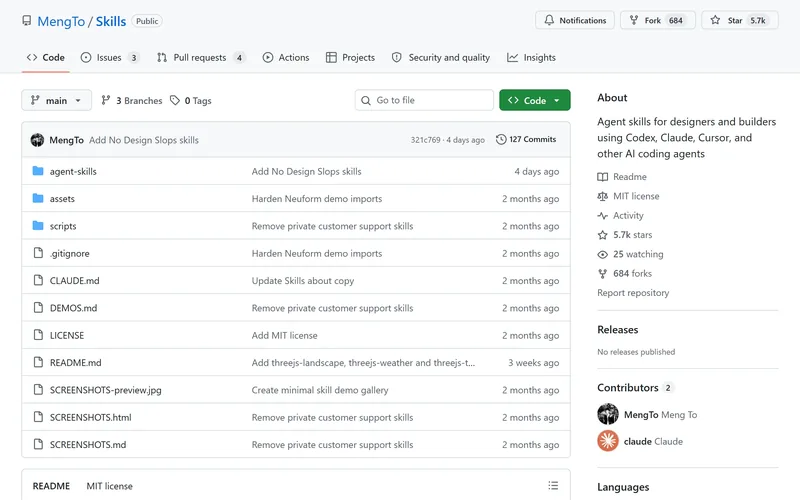Screen dimensions: 800x500
Task: Click the Notifications bell icon
Action: [x=549, y=20]
